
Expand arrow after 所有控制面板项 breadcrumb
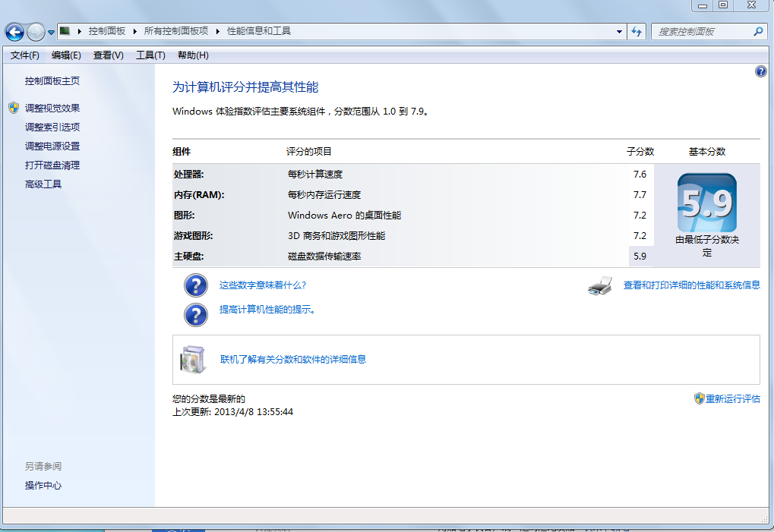click(218, 32)
